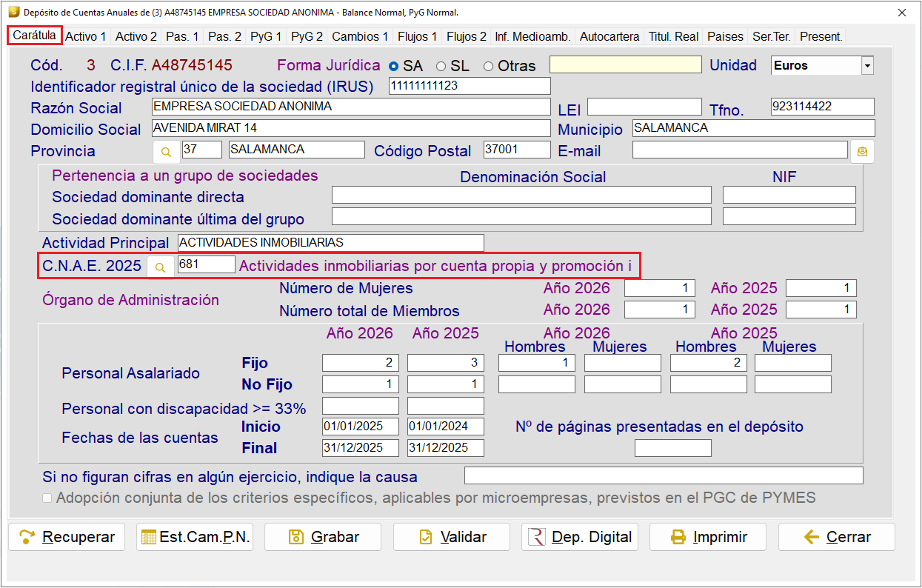Click the LEI input field
Screen dimensions: 922x588
coord(644,107)
